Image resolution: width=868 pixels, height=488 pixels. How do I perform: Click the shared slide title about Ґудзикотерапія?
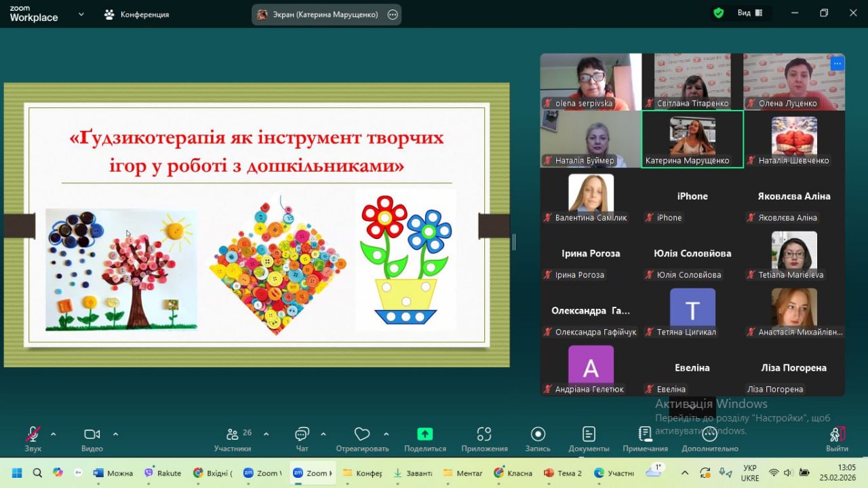coord(256,151)
